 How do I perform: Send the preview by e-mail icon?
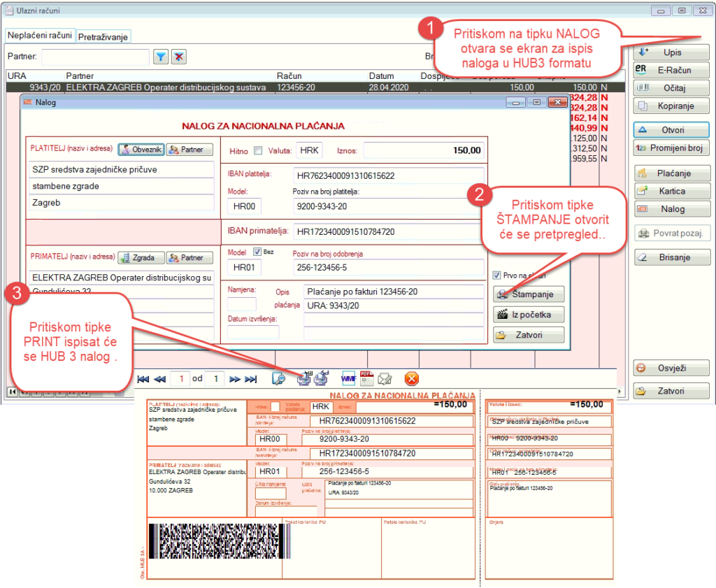pos(385,378)
